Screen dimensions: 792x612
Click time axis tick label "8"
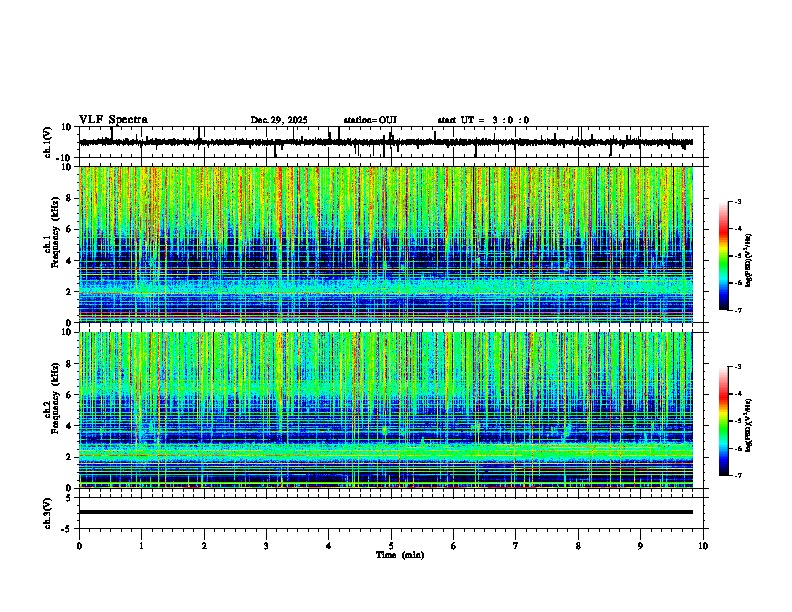[578, 546]
